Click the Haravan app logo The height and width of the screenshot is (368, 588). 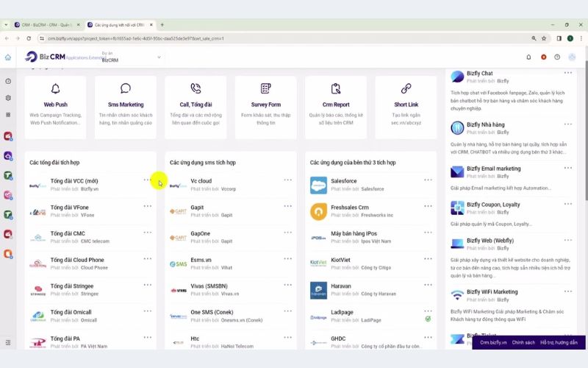coord(318,290)
